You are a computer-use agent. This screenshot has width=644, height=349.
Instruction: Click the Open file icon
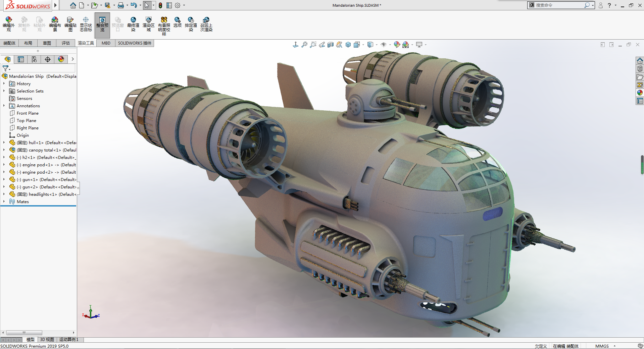[94, 5]
